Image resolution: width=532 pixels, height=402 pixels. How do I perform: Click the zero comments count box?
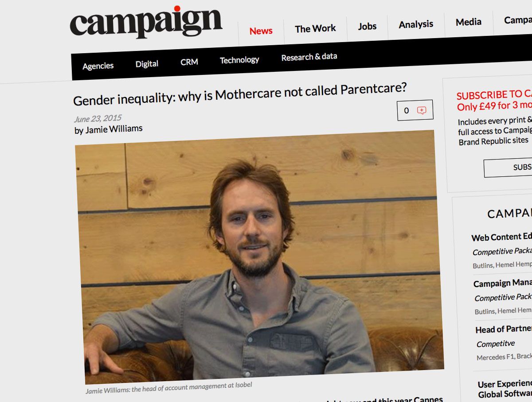pos(415,110)
